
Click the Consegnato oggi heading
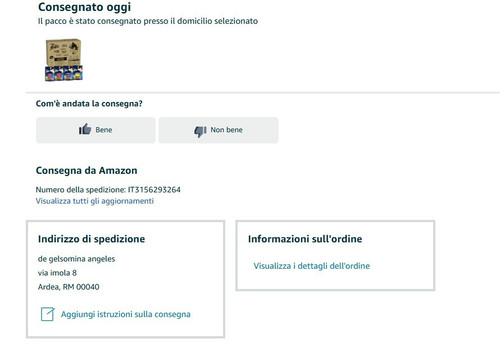pyautogui.click(x=84, y=7)
